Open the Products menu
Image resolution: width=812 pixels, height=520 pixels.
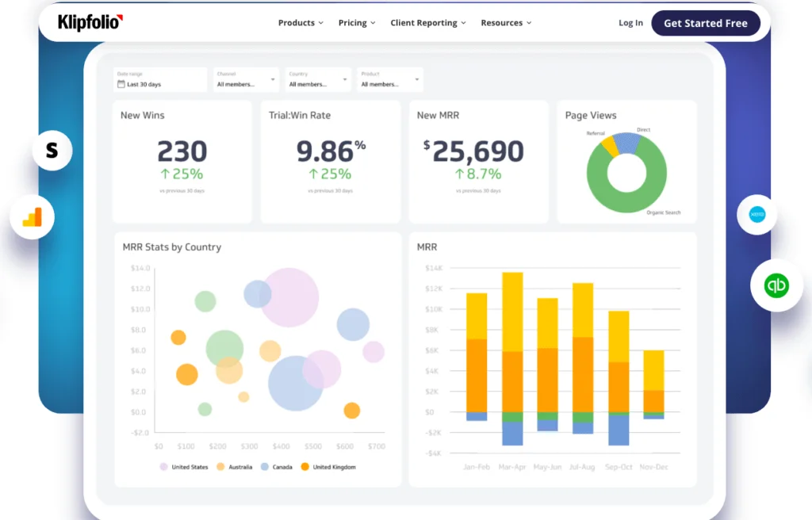click(301, 23)
